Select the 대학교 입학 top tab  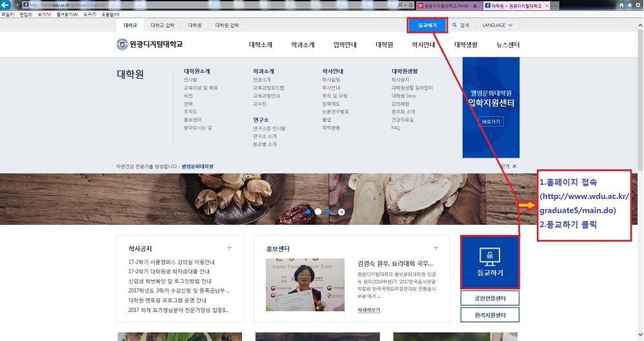click(162, 25)
